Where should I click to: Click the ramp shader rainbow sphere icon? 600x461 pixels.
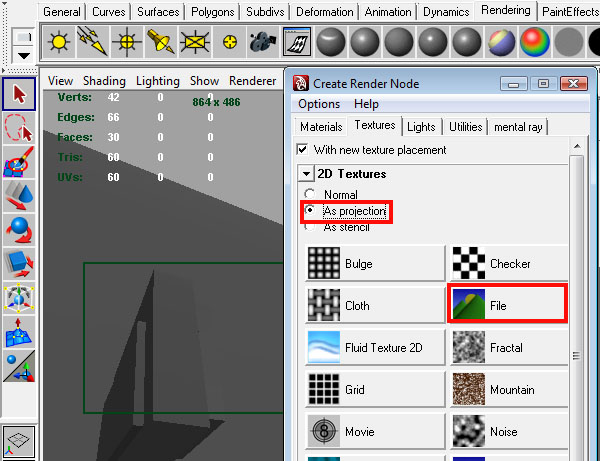tap(535, 41)
